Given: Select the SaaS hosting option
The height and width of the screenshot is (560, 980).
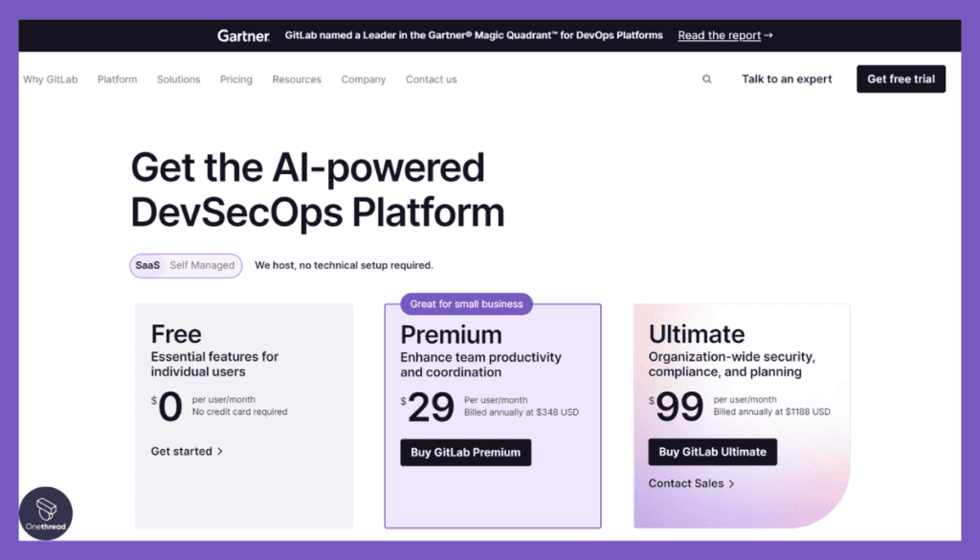Looking at the screenshot, I should pos(147,265).
